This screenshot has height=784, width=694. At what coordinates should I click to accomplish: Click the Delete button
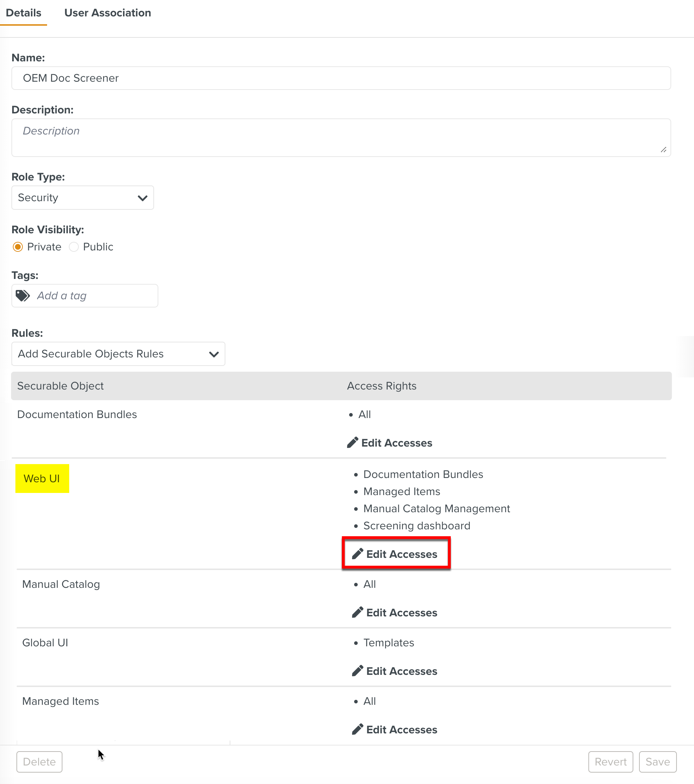pos(39,762)
